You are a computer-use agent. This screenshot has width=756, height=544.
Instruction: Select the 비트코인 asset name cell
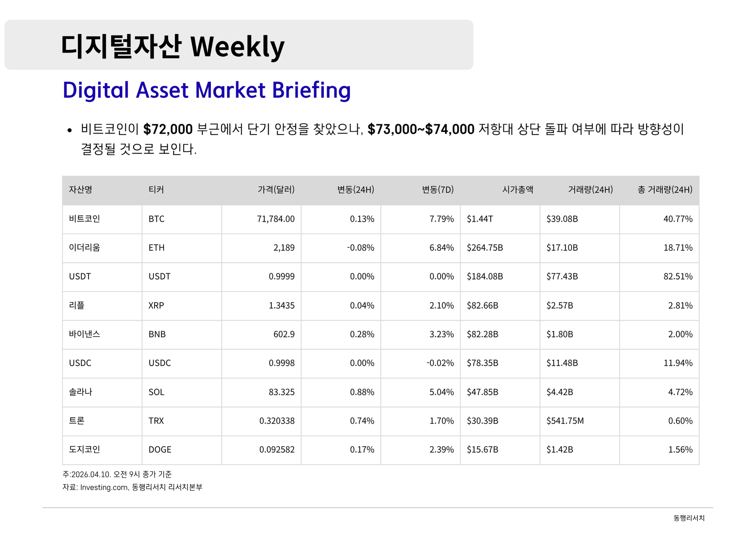84,219
